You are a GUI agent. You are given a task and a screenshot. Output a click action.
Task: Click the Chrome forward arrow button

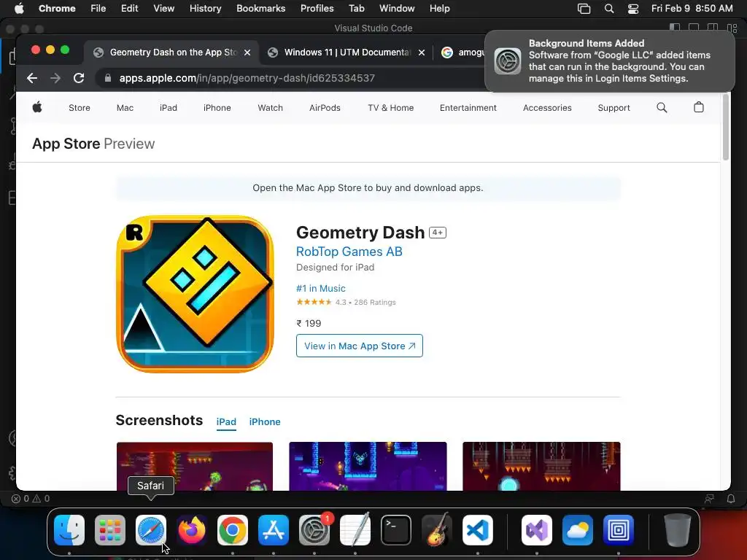(55, 78)
